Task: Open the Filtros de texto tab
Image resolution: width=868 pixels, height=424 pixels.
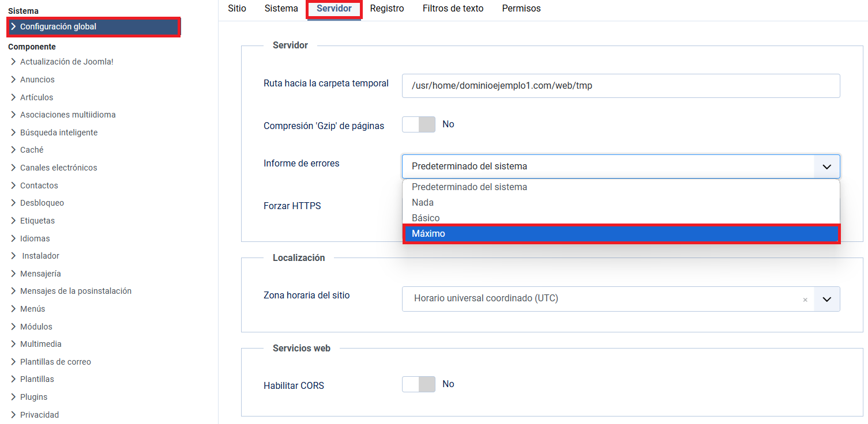Action: click(453, 9)
